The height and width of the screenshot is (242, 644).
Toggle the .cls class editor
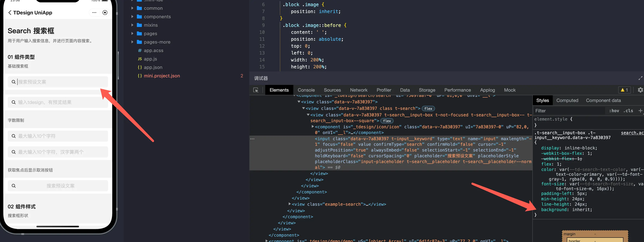pos(628,111)
